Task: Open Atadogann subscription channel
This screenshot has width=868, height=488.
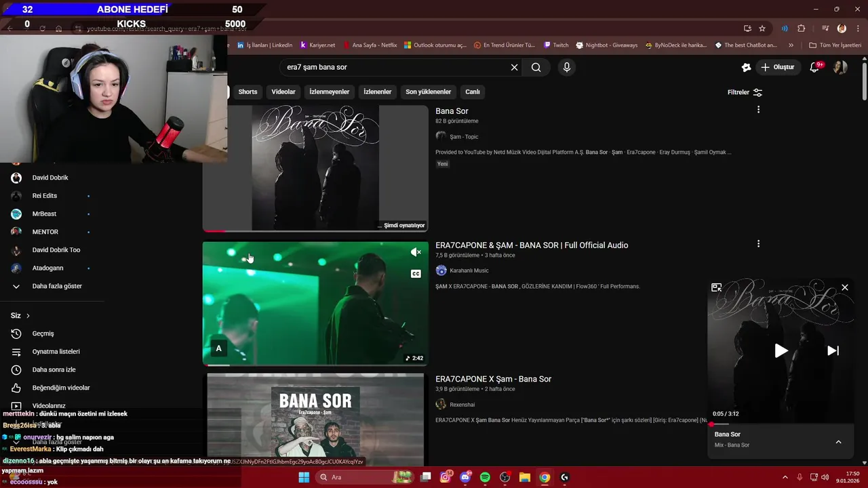Action: [47, 268]
